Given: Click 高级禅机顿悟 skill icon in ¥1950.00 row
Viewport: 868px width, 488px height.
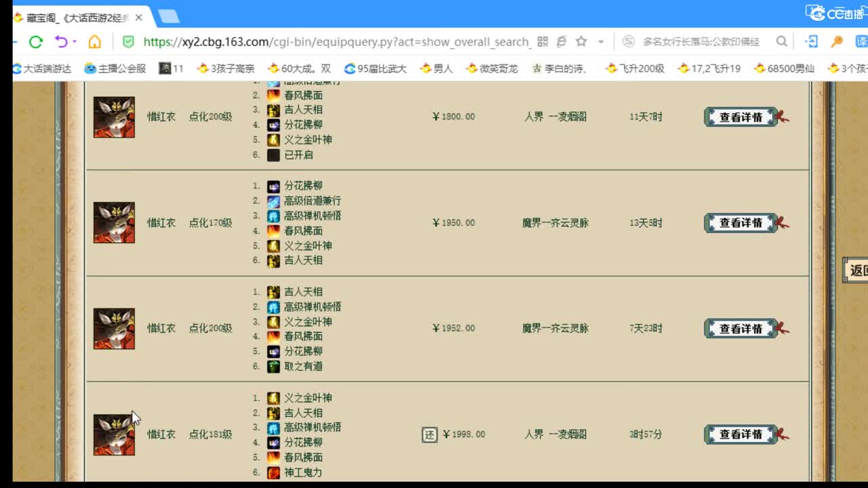Looking at the screenshot, I should (x=273, y=216).
